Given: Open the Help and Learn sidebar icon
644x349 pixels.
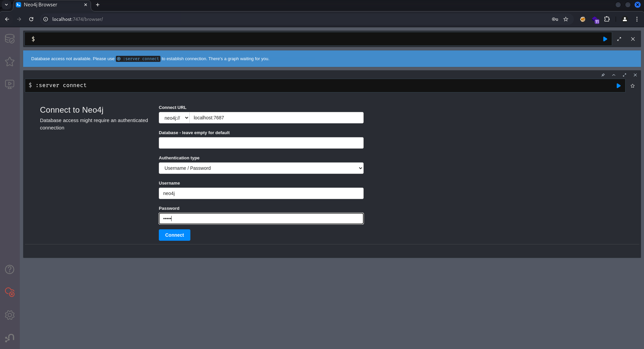Looking at the screenshot, I should pyautogui.click(x=10, y=269).
